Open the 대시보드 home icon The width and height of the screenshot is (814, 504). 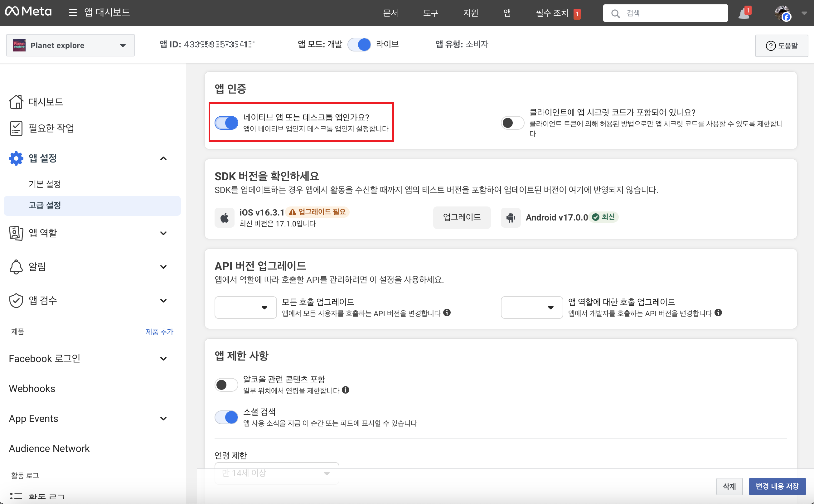[x=16, y=102]
